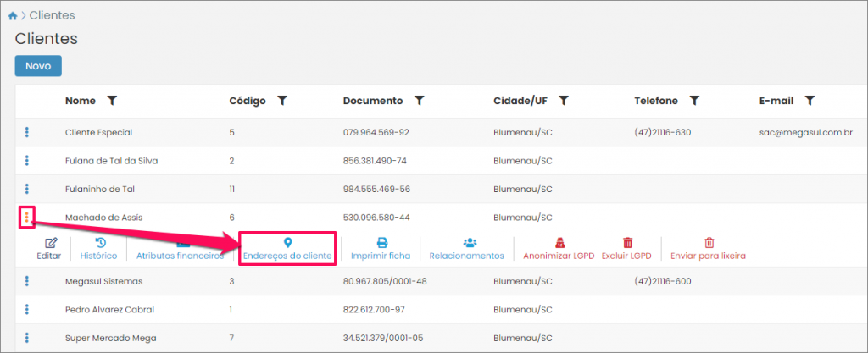Send client via Enviar para lixeira
The width and height of the screenshot is (868, 353).
709,248
